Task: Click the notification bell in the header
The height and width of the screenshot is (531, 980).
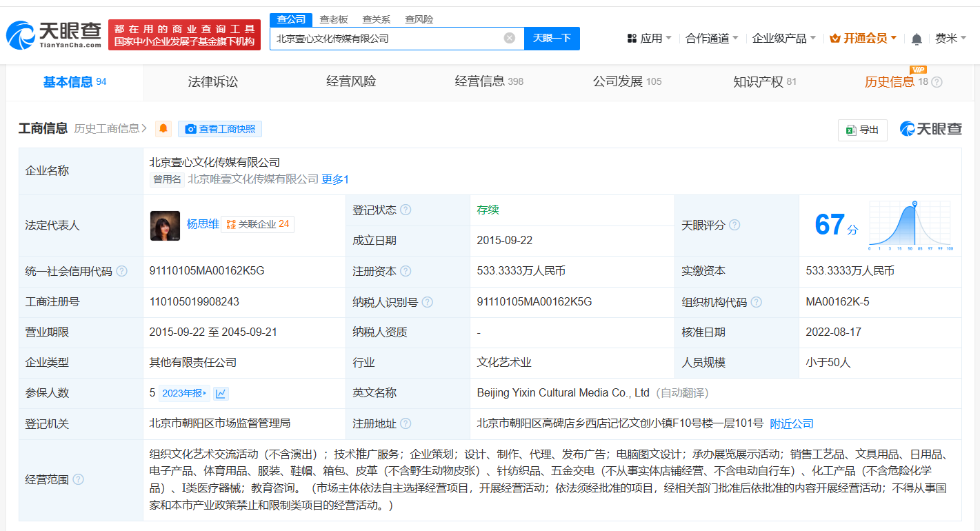Action: pos(917,39)
